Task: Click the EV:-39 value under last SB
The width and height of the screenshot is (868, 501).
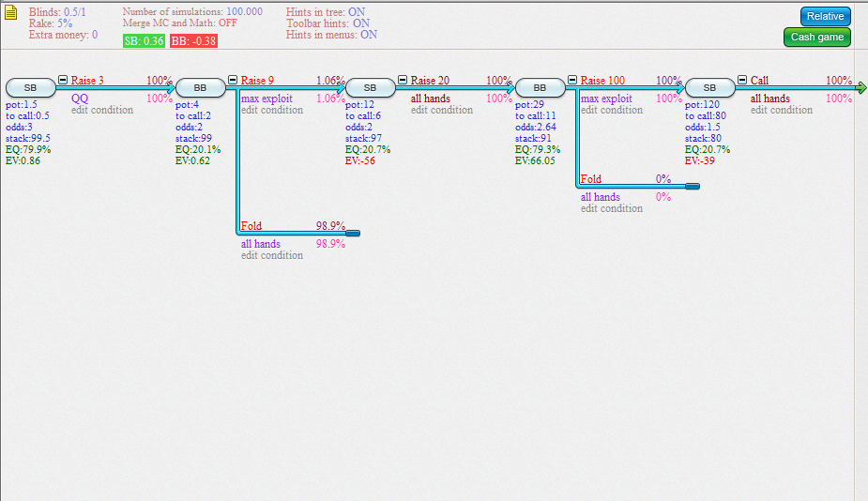Action: (x=700, y=160)
